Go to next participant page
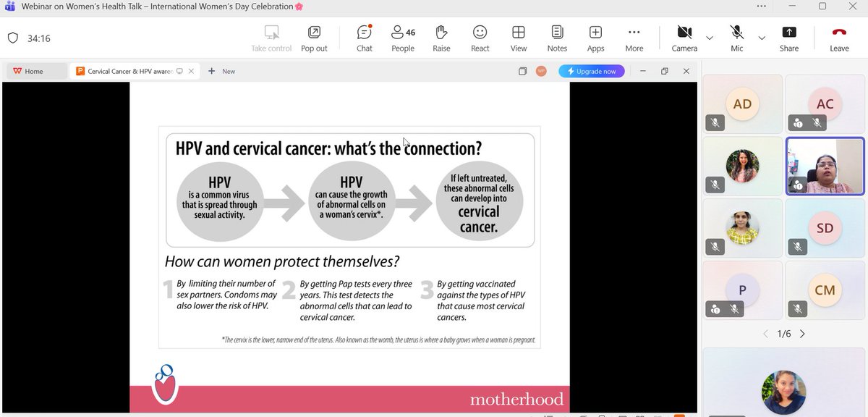 pos(802,334)
